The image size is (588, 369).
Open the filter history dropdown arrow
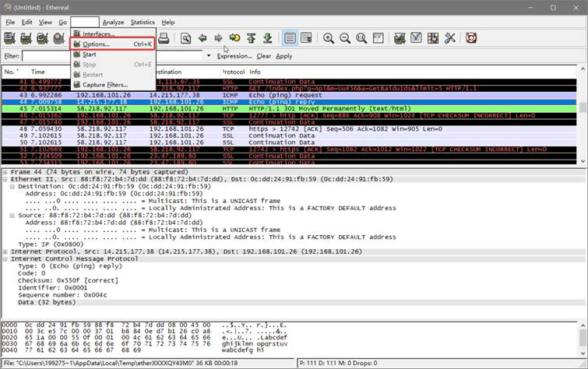click(x=209, y=56)
